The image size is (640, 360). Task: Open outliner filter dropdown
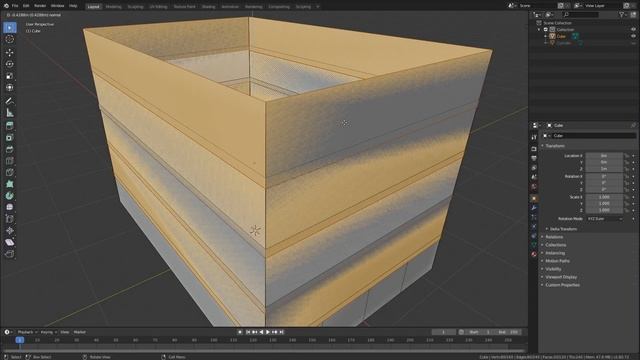click(623, 15)
